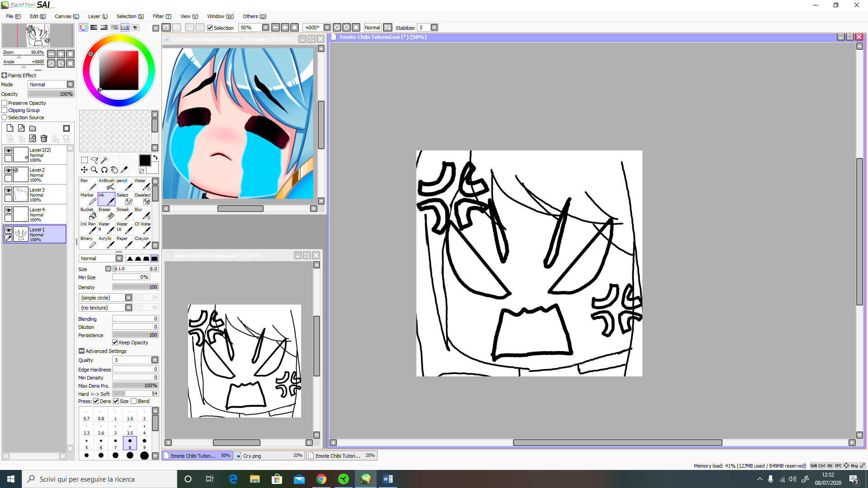Select the pencil brush tool
The height and width of the screenshot is (488, 868).
(124, 184)
